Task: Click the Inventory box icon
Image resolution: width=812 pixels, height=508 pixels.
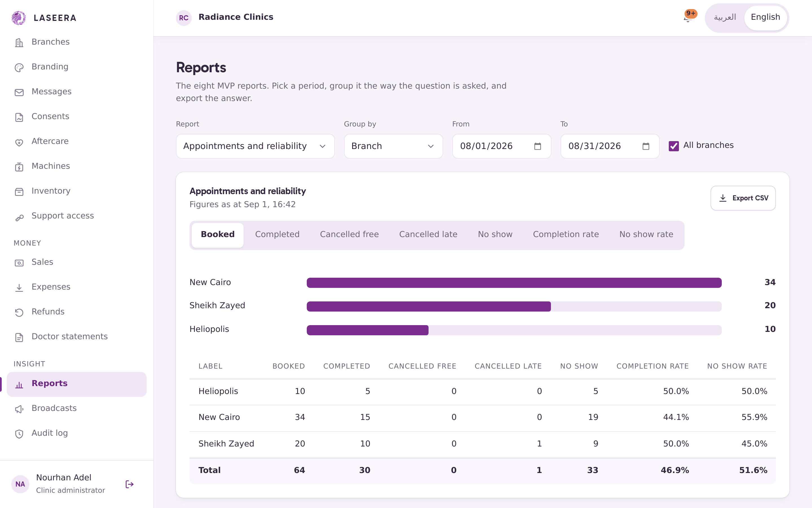Action: coord(19,192)
